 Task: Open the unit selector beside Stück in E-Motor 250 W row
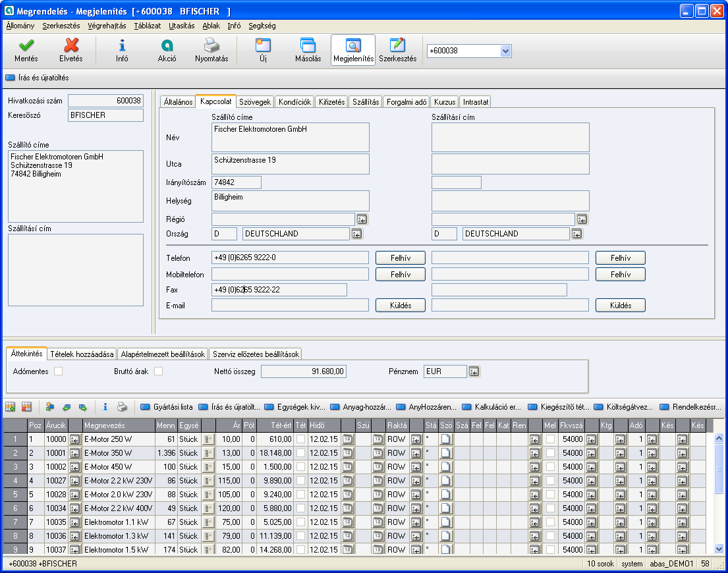coord(208,439)
